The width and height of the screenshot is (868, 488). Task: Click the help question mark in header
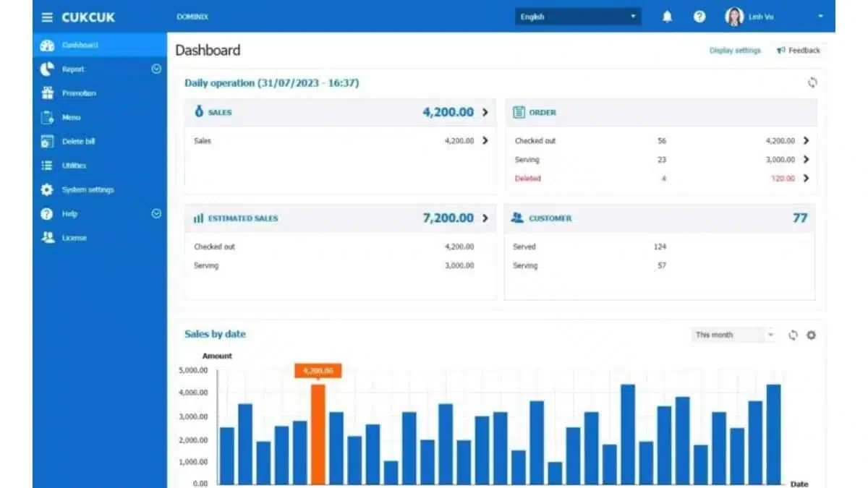coord(699,17)
